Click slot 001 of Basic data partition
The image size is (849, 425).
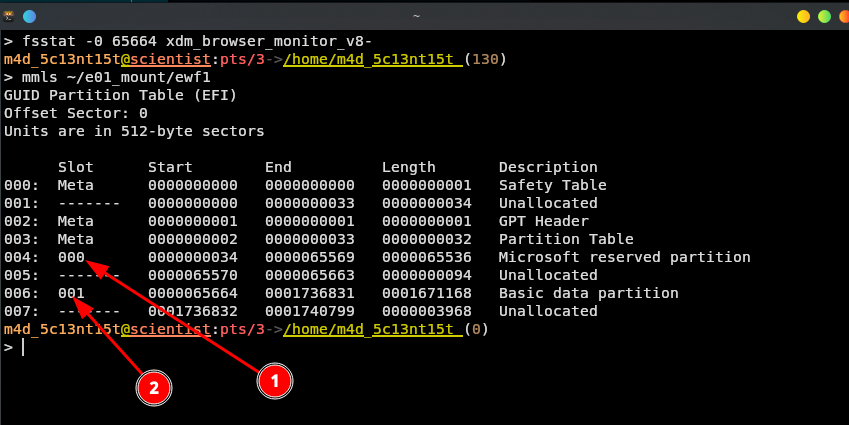(71, 293)
